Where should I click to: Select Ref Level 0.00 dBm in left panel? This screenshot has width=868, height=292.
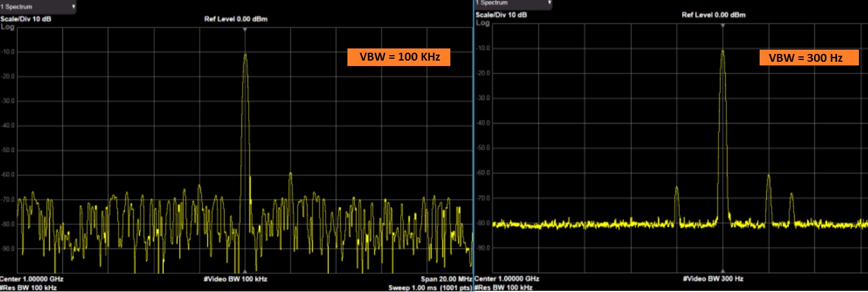pyautogui.click(x=236, y=19)
